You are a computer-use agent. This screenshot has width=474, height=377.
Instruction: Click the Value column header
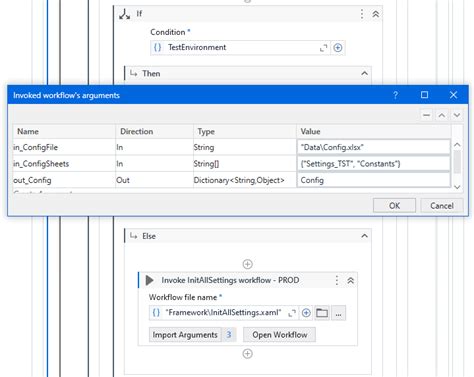pyautogui.click(x=374, y=131)
